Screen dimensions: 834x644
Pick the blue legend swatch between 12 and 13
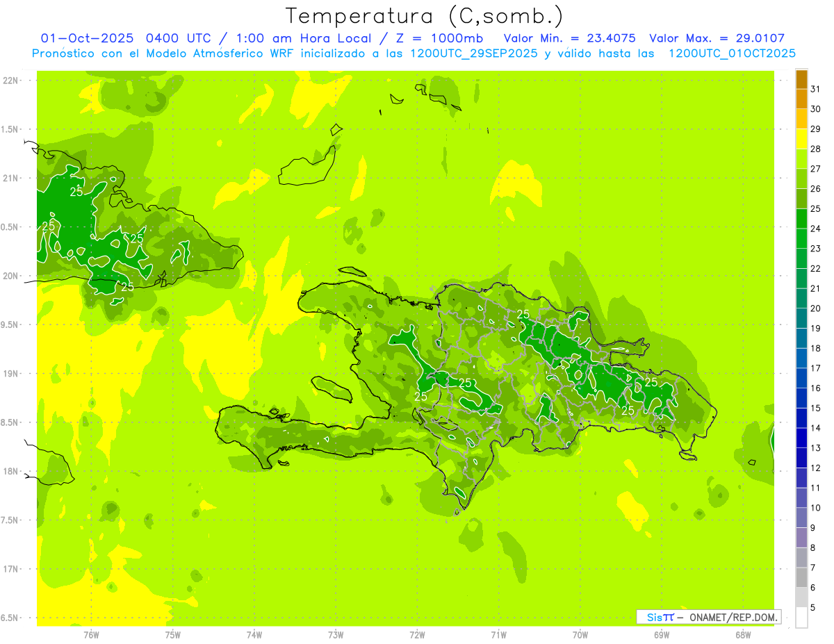tap(801, 459)
